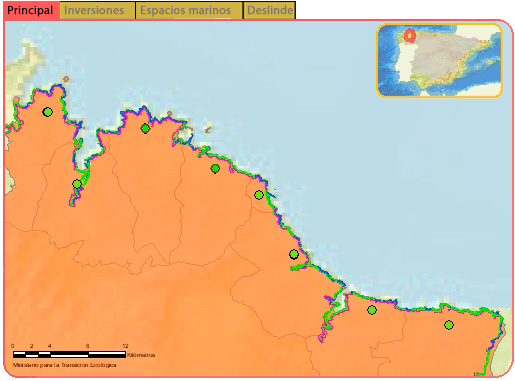Select the Principal tab
Viewport: 515px width, 381px height.
coord(31,10)
